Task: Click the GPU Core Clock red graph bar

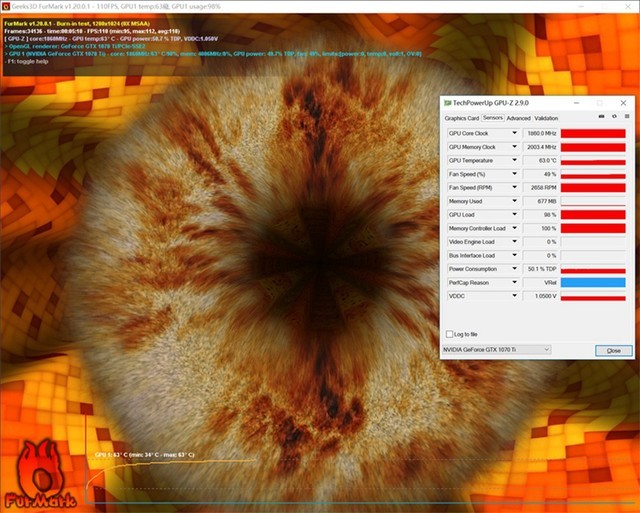Action: tap(593, 133)
